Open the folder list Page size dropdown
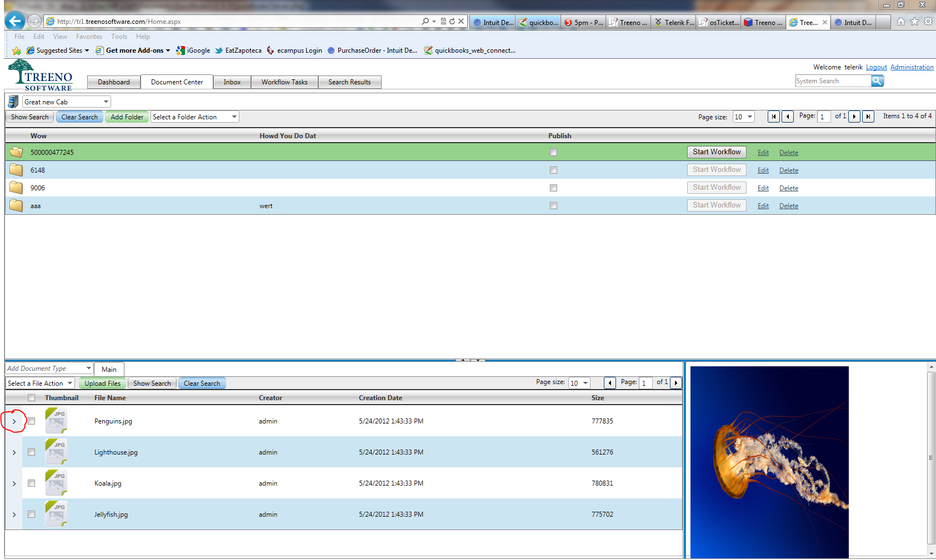 [x=743, y=117]
